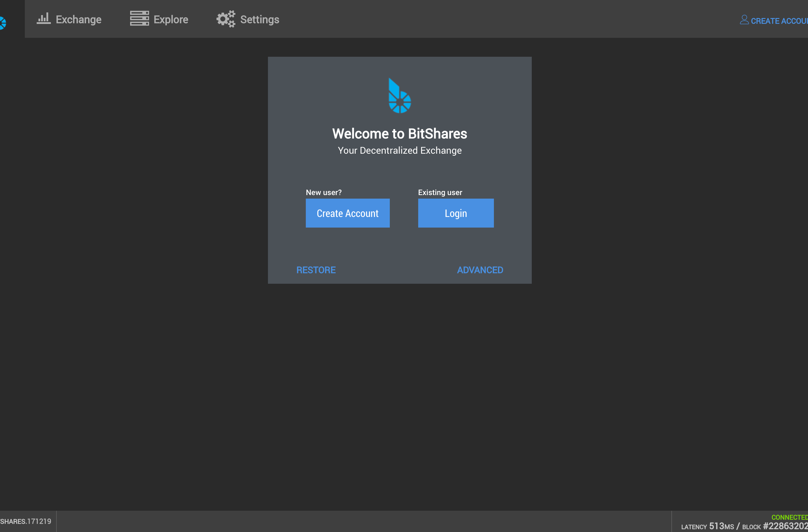The width and height of the screenshot is (808, 532).
Task: Click the user silhouette icon in the header
Action: tap(744, 20)
